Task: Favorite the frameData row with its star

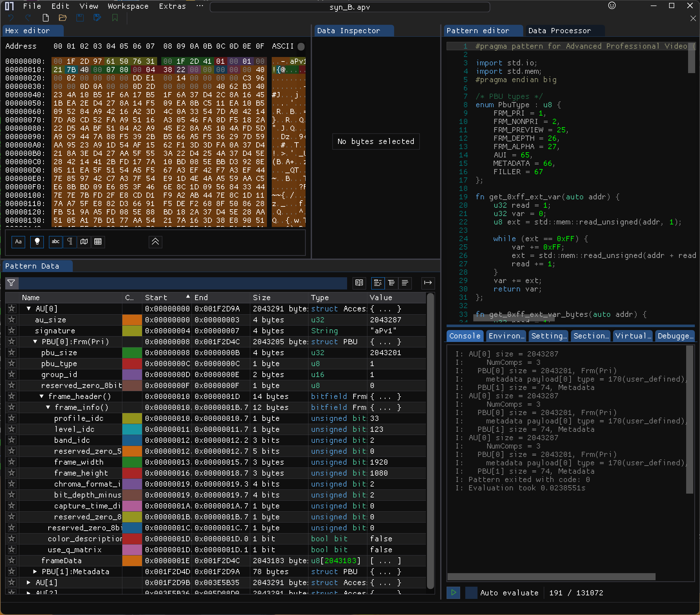Action: coord(12,561)
